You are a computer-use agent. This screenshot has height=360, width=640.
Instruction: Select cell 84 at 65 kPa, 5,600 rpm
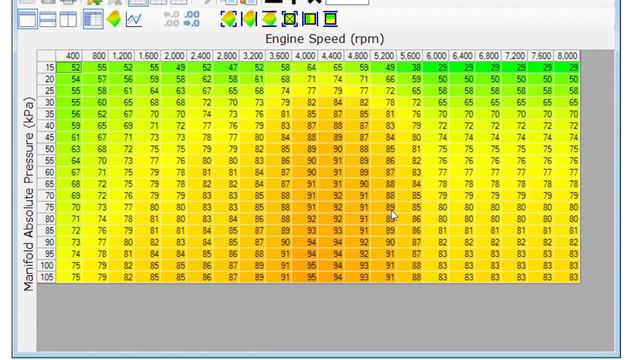tap(410, 184)
